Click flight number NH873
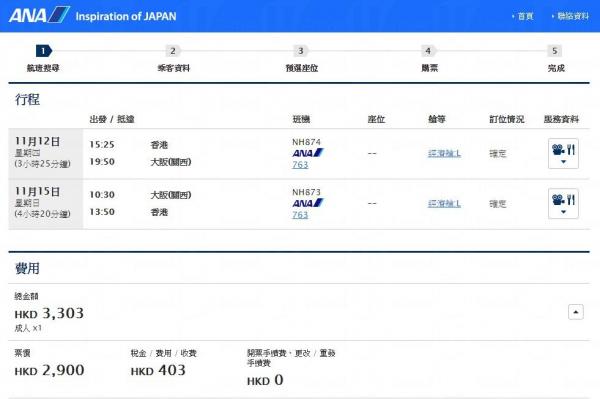The height and width of the screenshot is (399, 600). tap(306, 192)
